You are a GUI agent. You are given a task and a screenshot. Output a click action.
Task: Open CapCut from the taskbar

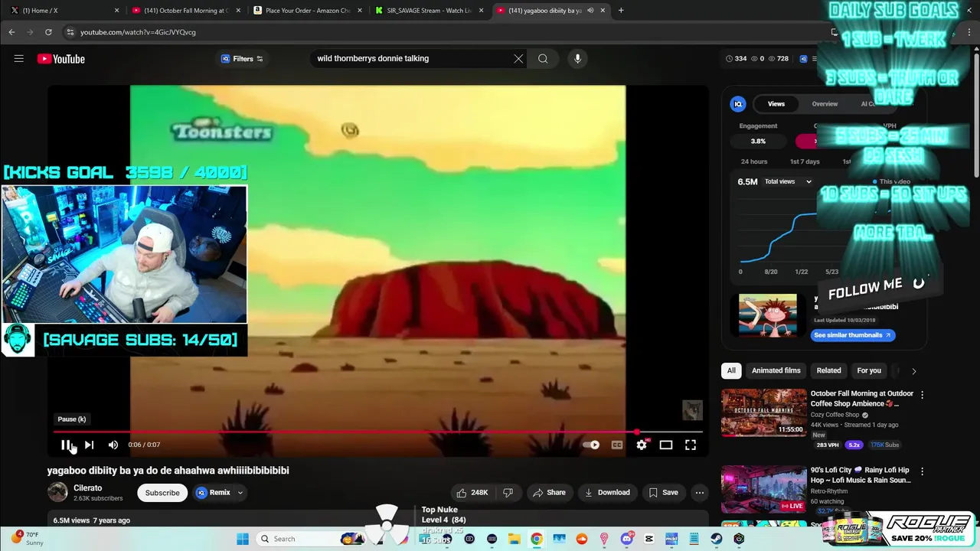click(649, 539)
